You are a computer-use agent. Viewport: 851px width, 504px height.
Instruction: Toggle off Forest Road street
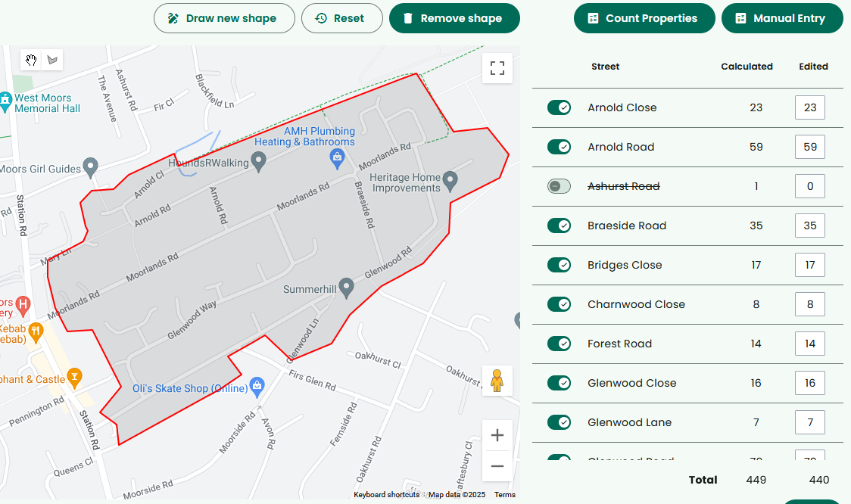[560, 344]
